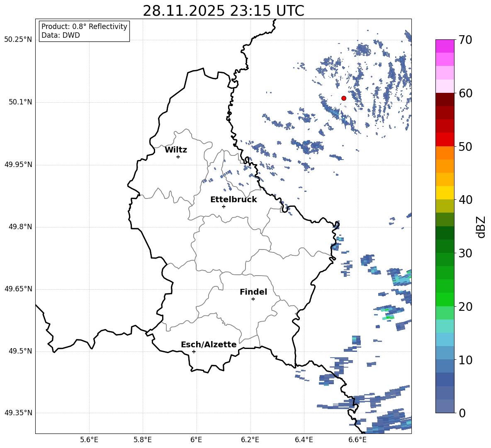Click the 60 value on colorbar
The height and width of the screenshot is (448, 491).
pos(465,93)
